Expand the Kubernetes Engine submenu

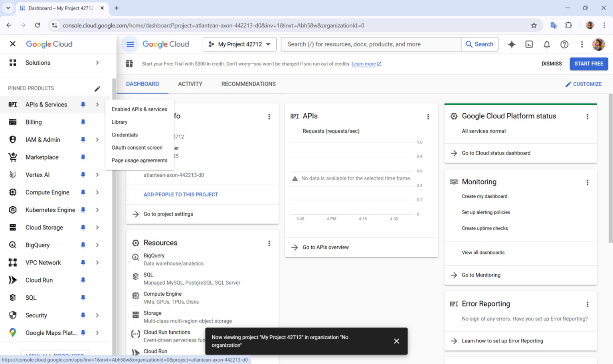click(x=97, y=210)
